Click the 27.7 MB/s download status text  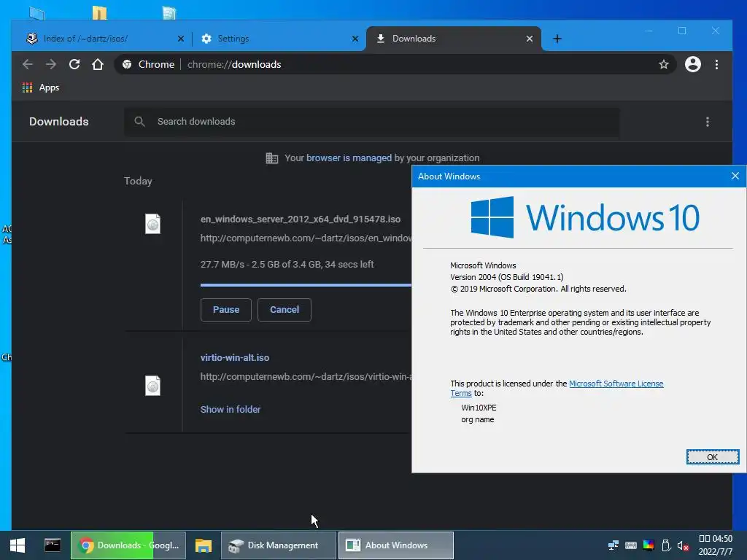point(287,264)
